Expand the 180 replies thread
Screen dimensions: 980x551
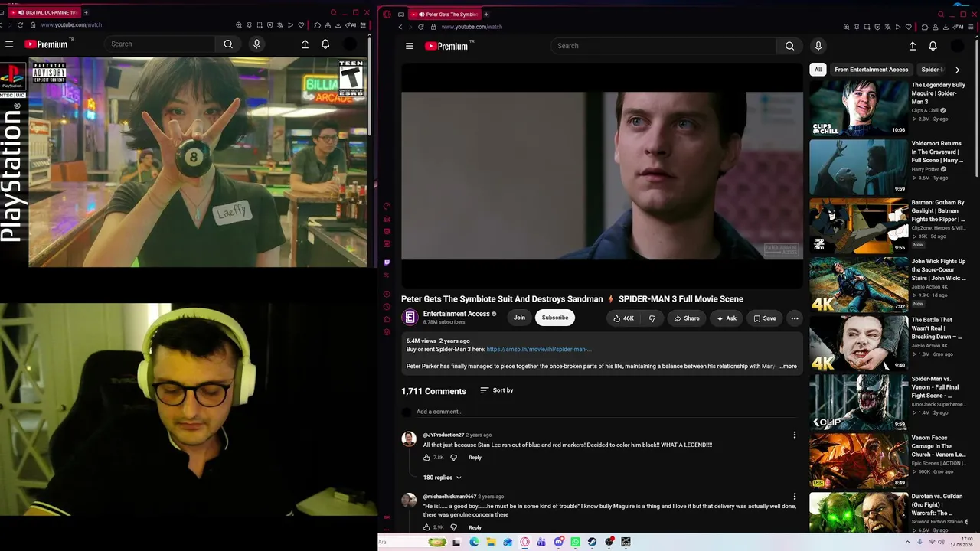tap(443, 478)
